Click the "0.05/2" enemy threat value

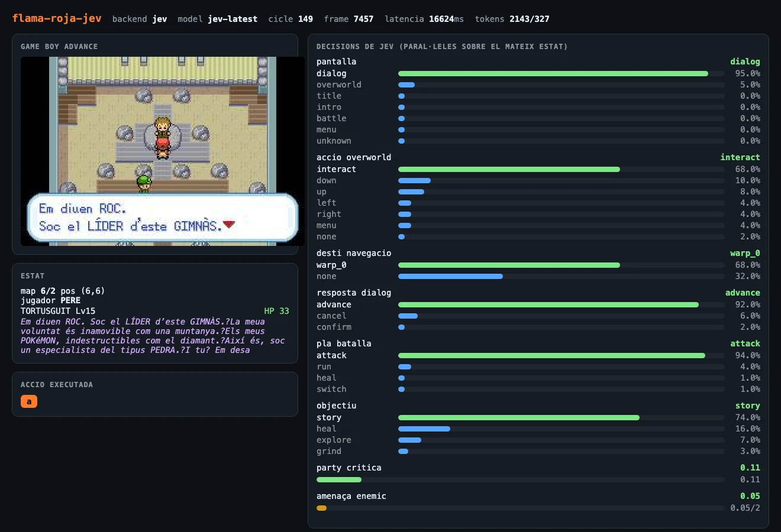tap(745, 508)
